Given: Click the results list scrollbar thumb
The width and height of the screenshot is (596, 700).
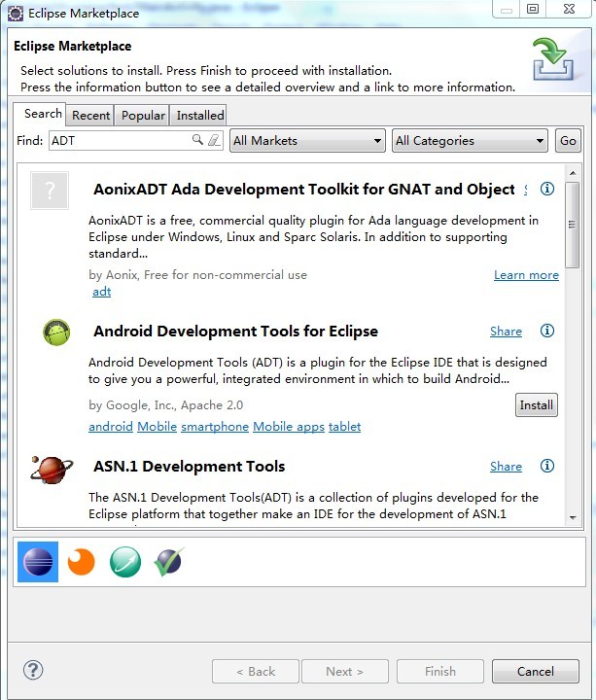Looking at the screenshot, I should coord(573,225).
